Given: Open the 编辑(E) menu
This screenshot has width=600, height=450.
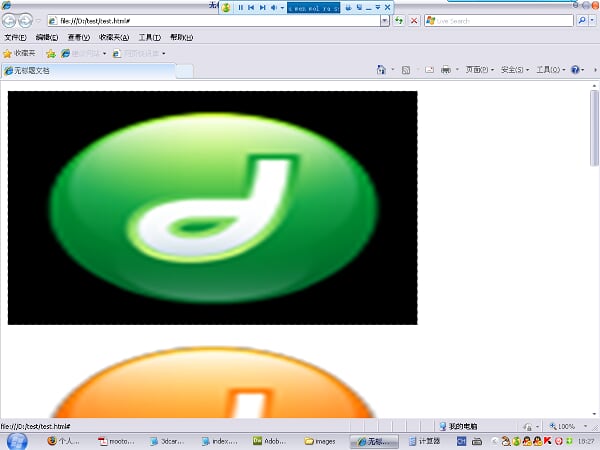Looking at the screenshot, I should coord(47,37).
